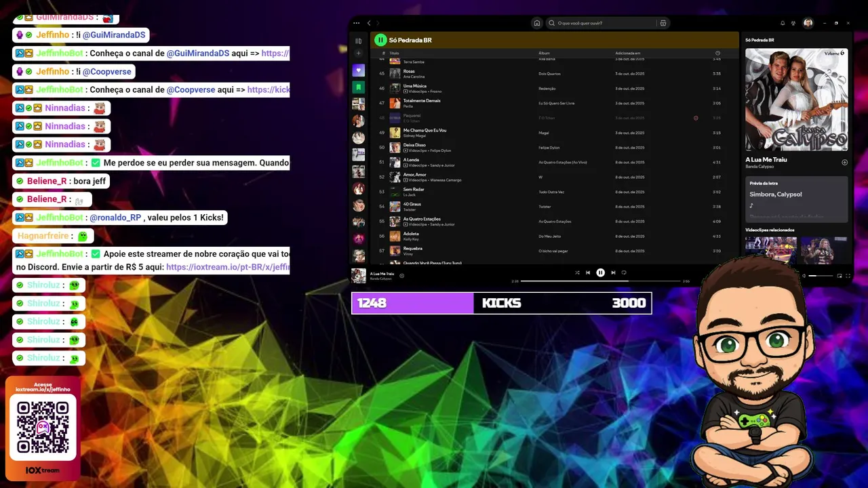Open the Spotify notifications bell
Screen dimensions: 868x488
coord(783,23)
